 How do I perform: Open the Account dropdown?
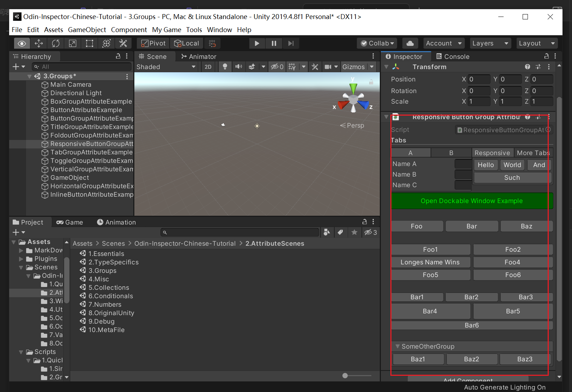click(x=444, y=43)
